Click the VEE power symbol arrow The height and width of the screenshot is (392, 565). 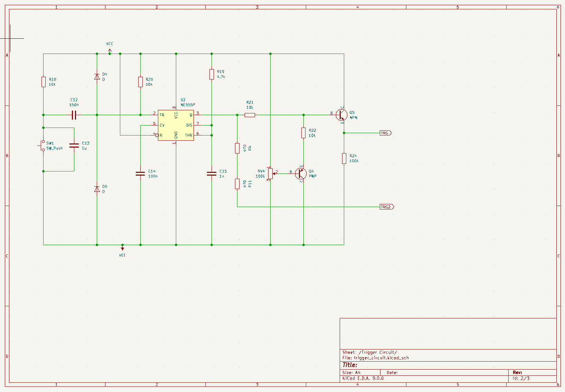tap(122, 248)
